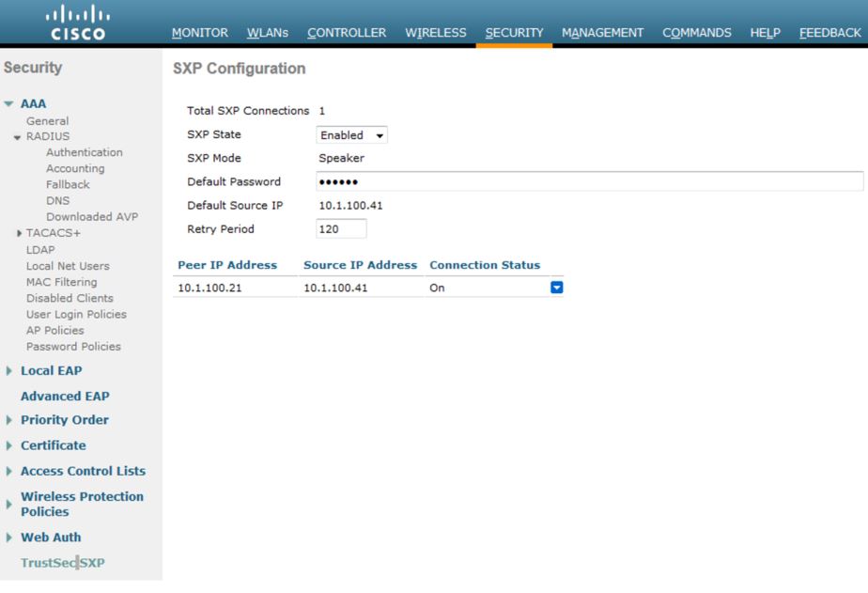868x593 pixels.
Task: Open the MANAGEMENT menu
Action: coord(602,33)
